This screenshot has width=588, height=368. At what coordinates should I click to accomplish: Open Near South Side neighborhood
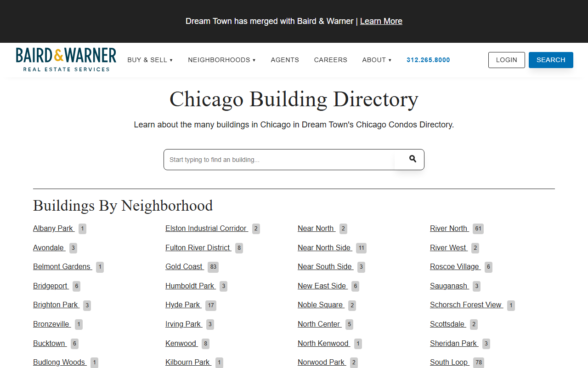(326, 266)
